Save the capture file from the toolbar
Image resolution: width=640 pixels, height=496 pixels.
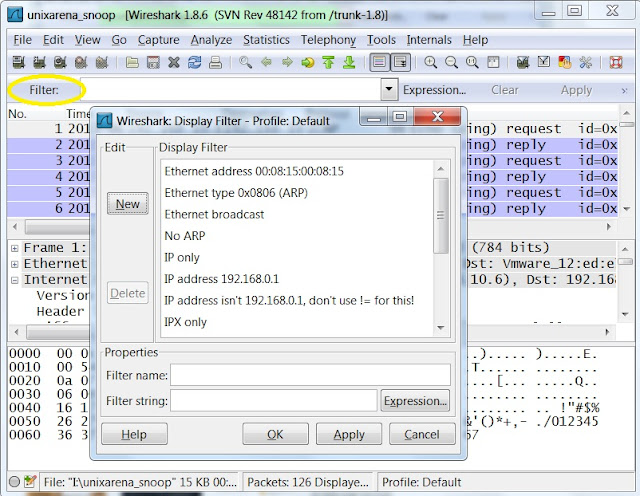coord(153,62)
